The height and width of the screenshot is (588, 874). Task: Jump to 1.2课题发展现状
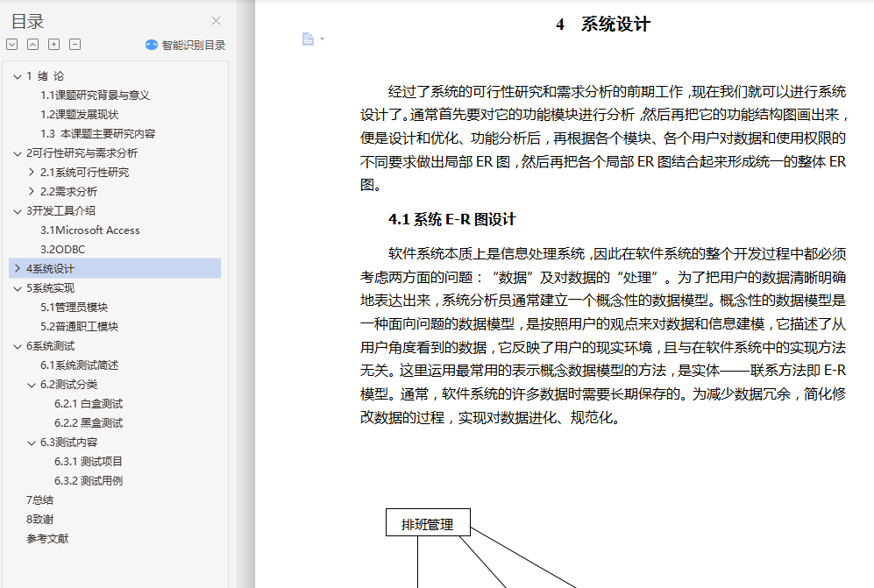click(79, 115)
